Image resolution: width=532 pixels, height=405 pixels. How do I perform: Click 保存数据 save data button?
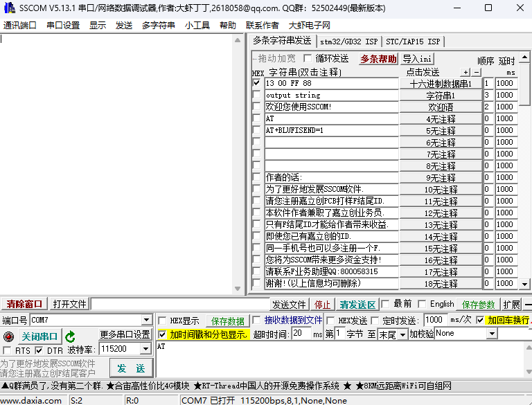click(x=228, y=321)
